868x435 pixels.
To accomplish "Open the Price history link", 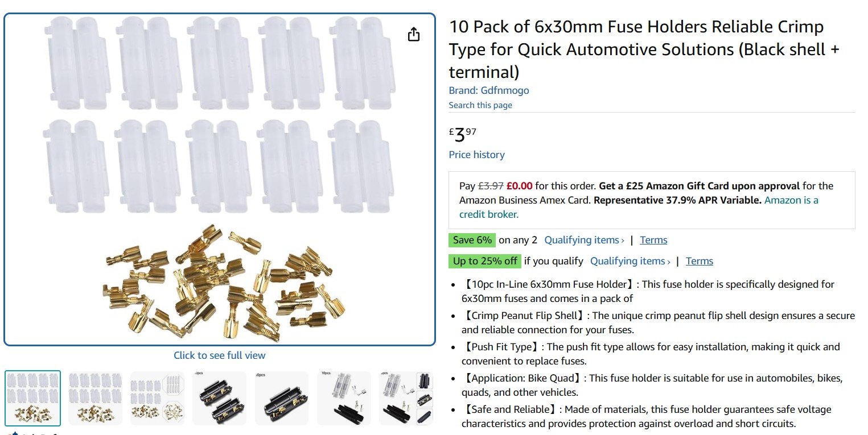I will [476, 155].
